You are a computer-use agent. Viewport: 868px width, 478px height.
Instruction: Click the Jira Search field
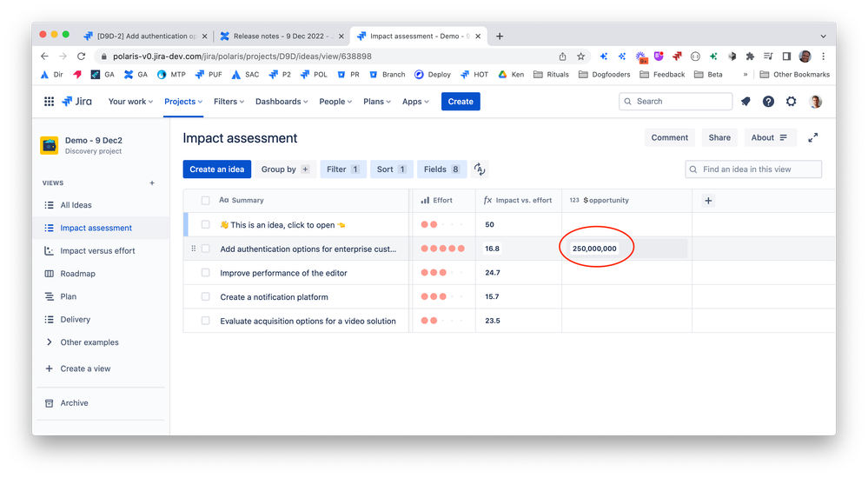pos(675,102)
